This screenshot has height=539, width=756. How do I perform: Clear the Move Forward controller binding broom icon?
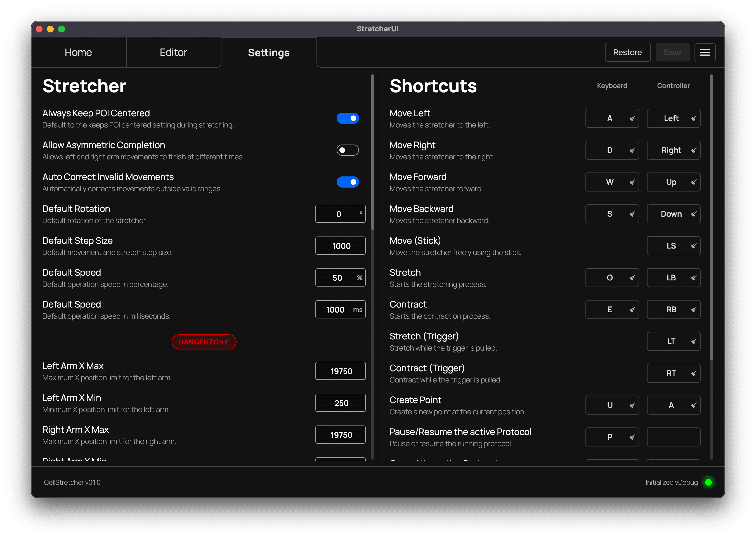pyautogui.click(x=693, y=182)
